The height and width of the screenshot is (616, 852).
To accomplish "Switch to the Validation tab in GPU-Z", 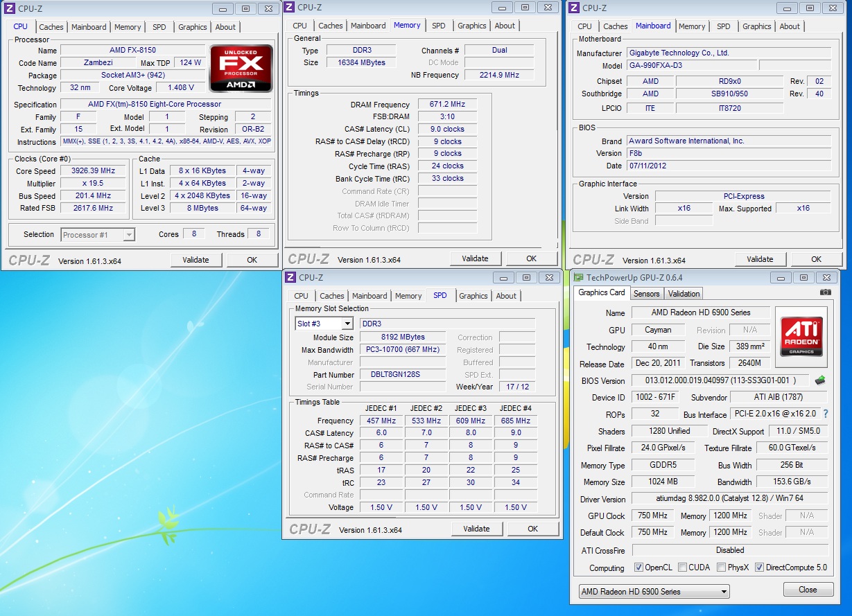I will 684,294.
